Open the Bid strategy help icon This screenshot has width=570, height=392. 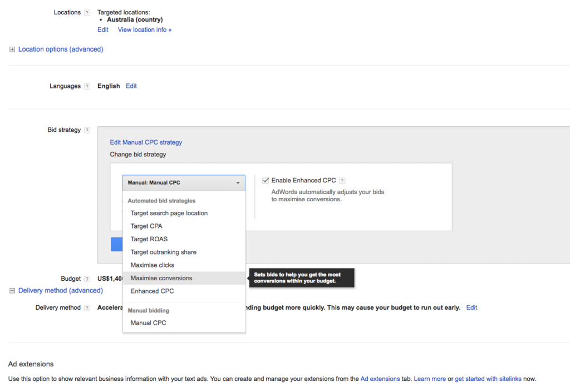pos(88,130)
